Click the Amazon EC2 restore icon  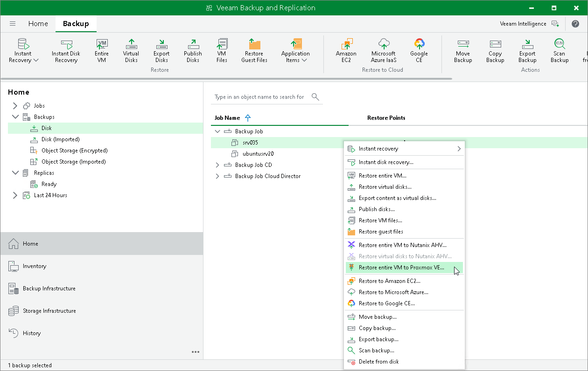[x=346, y=50]
